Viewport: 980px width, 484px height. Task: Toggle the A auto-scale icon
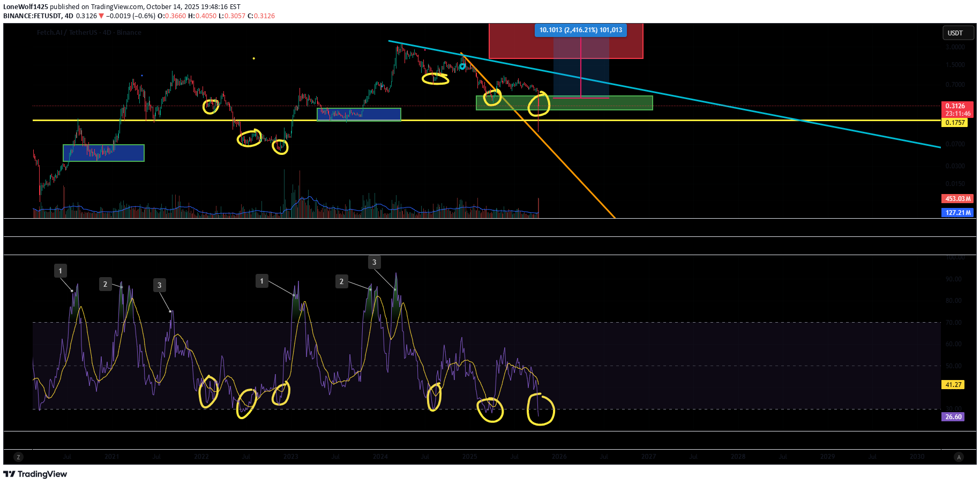959,457
